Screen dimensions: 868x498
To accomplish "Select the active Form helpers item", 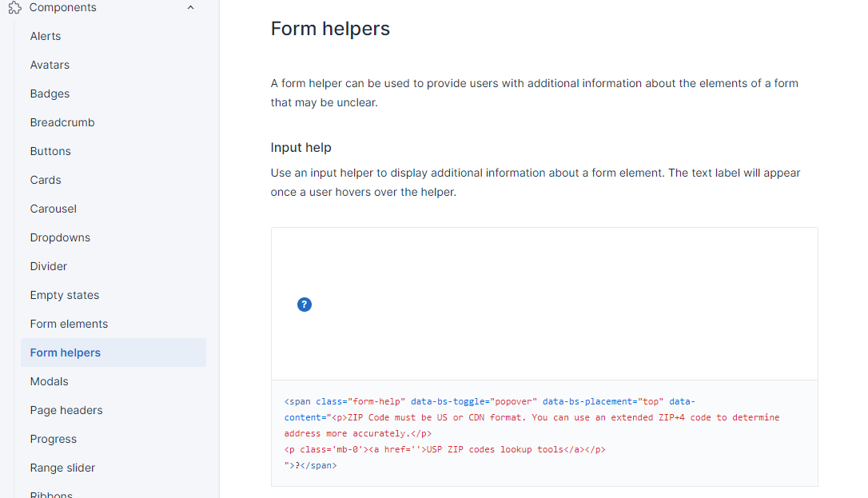I will coord(113,353).
